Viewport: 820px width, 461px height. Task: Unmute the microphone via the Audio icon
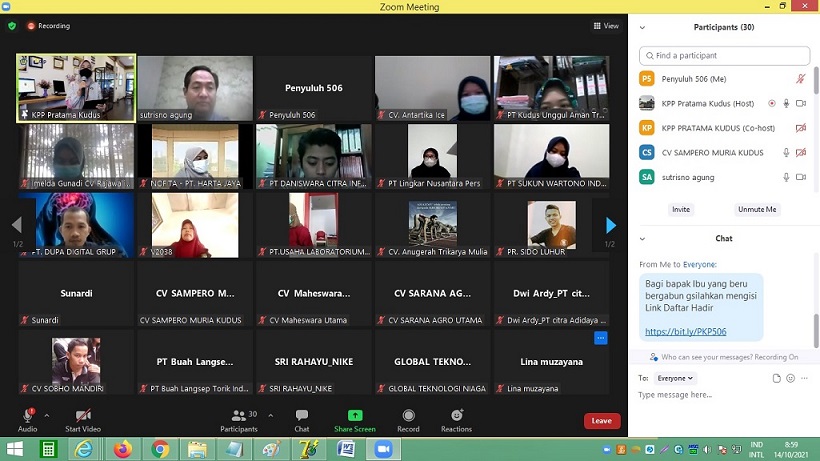point(27,416)
